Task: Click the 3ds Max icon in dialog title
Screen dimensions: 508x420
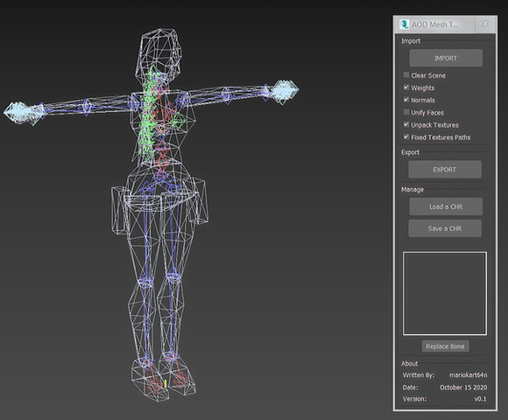Action: (404, 24)
